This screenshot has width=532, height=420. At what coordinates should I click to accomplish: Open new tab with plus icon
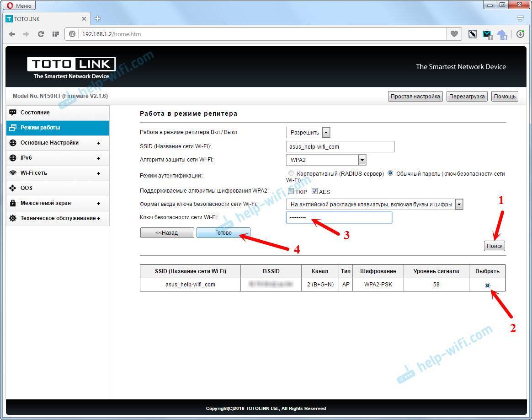[x=97, y=19]
